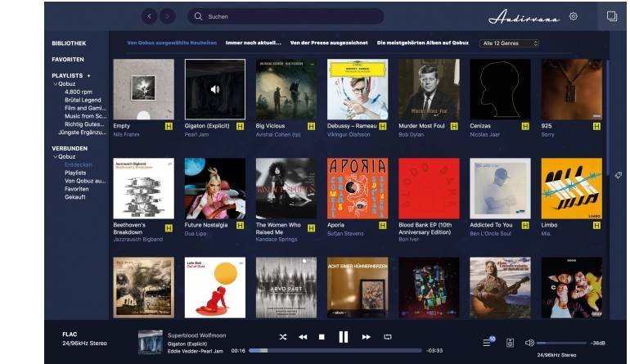Open the Bibliothek section
The width and height of the screenshot is (630, 364).
point(69,43)
